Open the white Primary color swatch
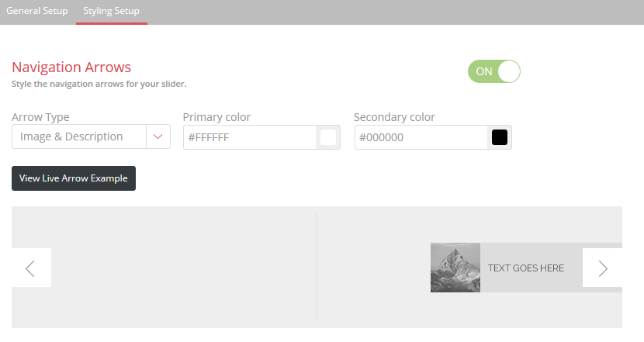 [x=328, y=137]
